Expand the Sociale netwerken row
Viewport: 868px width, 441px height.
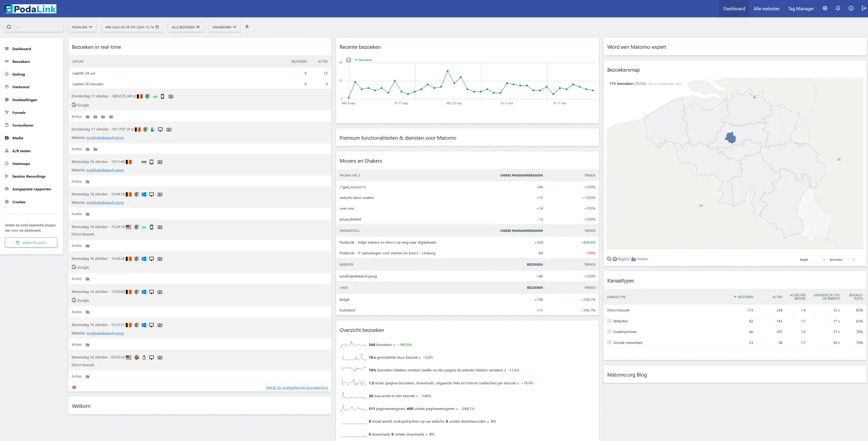tap(609, 342)
